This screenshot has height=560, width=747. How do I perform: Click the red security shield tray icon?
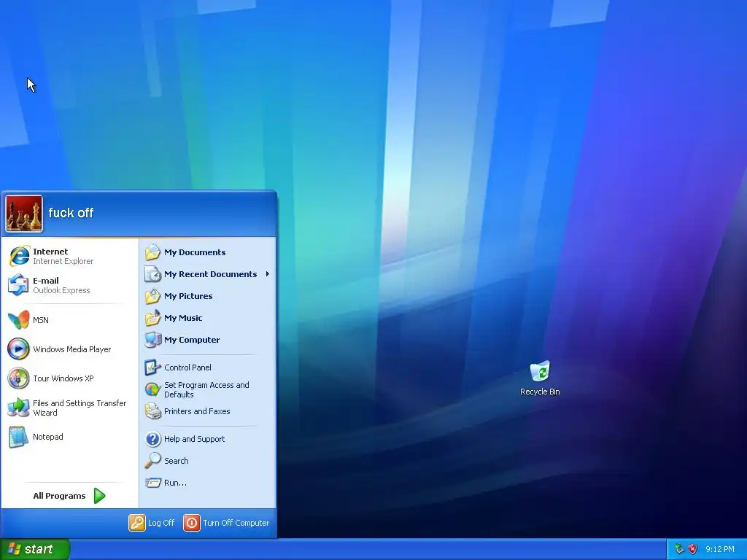[x=692, y=549]
